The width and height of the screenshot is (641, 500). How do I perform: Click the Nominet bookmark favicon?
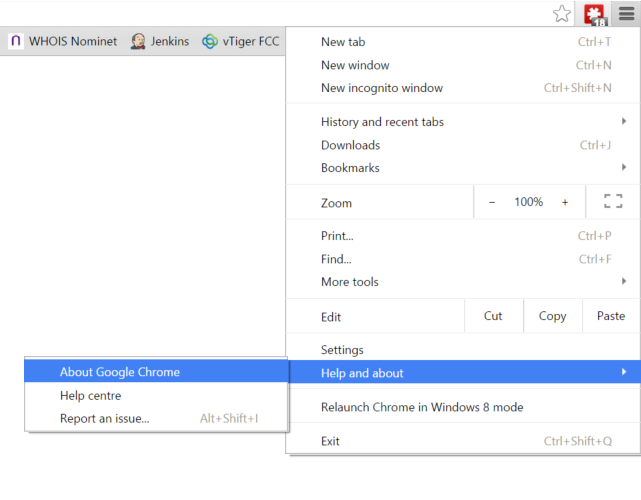coord(16,41)
